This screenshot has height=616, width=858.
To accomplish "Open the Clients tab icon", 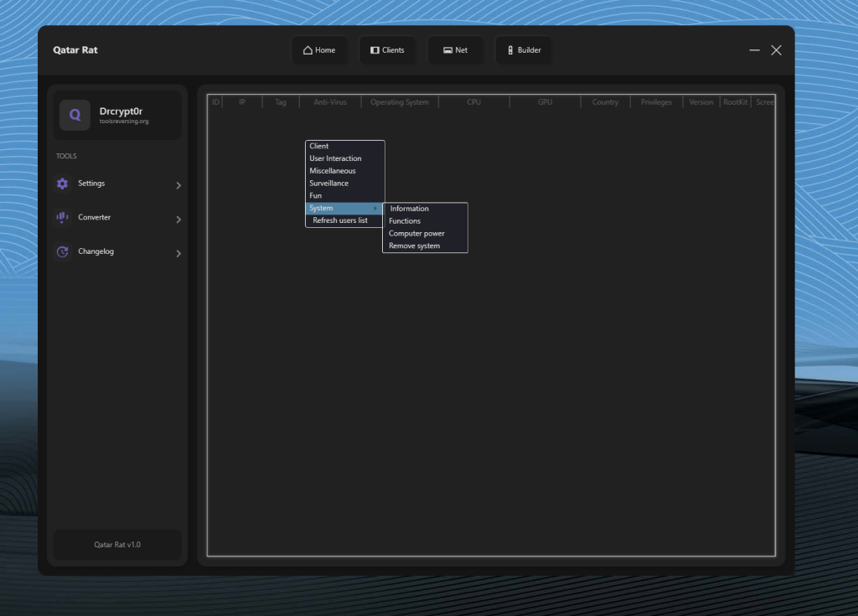I will (x=375, y=50).
